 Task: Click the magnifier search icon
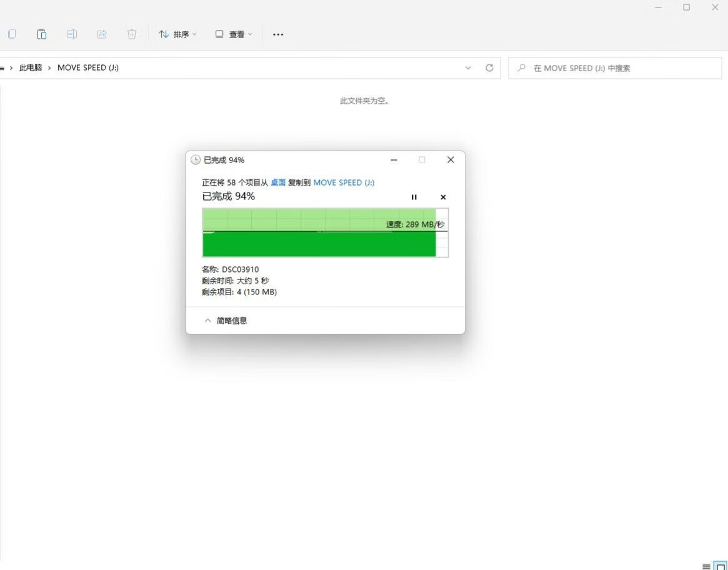coord(521,68)
